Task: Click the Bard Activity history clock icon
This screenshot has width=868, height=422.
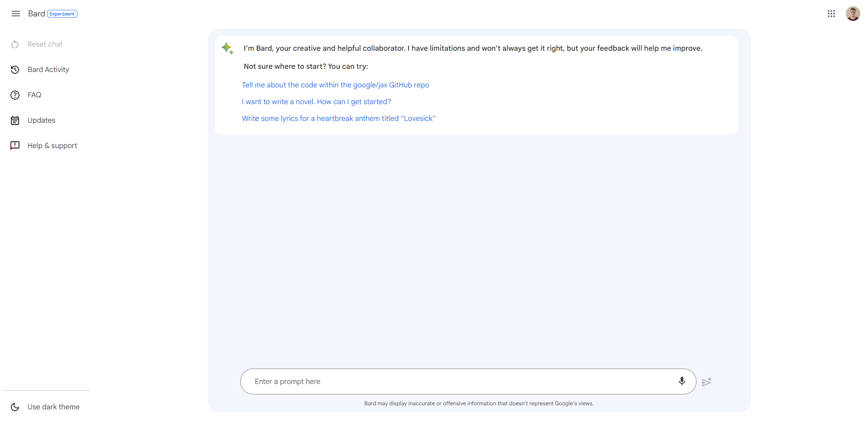Action: (x=15, y=70)
